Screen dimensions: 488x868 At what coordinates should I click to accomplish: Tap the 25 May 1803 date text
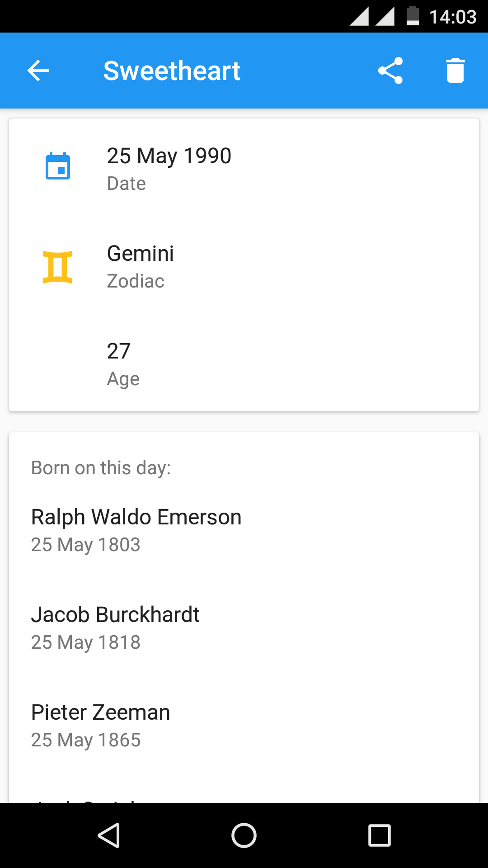click(85, 545)
